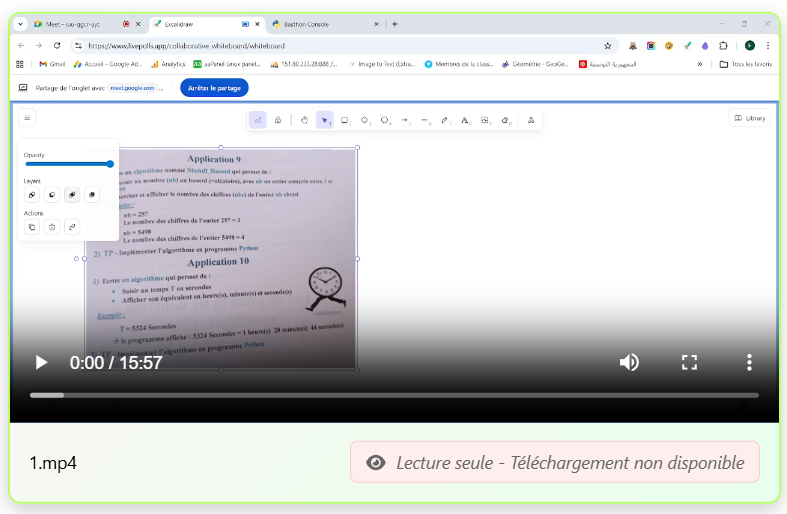The width and height of the screenshot is (787, 514).
Task: Select the eraser tool
Action: click(x=506, y=120)
